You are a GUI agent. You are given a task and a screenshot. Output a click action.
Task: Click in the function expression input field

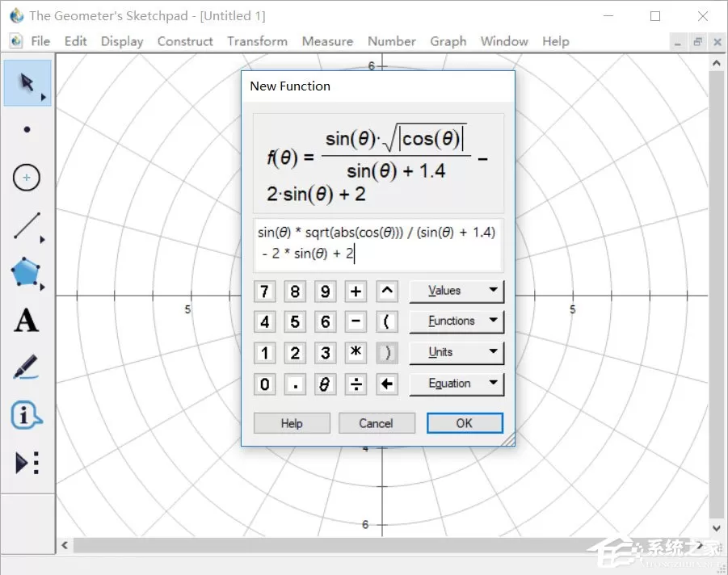(378, 245)
